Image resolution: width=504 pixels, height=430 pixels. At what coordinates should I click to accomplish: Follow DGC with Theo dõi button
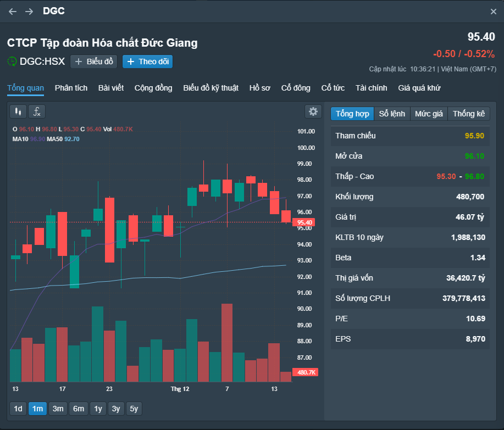[x=147, y=62]
